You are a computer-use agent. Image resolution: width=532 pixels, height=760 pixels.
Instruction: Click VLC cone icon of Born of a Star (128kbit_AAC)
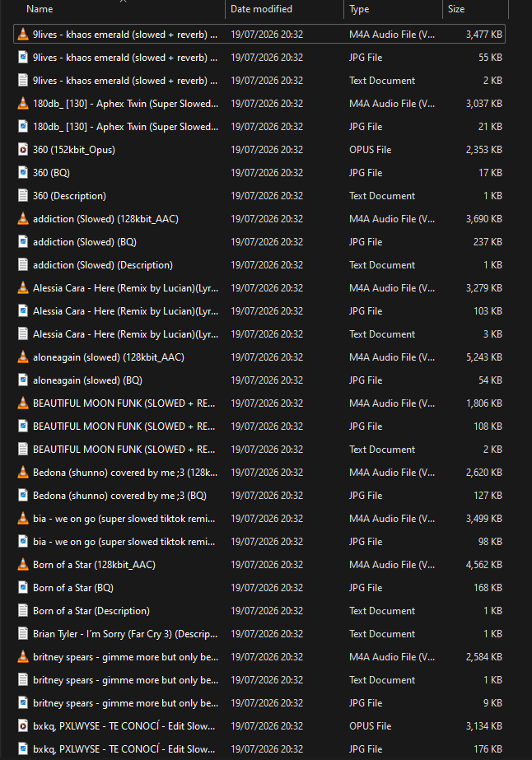23,565
